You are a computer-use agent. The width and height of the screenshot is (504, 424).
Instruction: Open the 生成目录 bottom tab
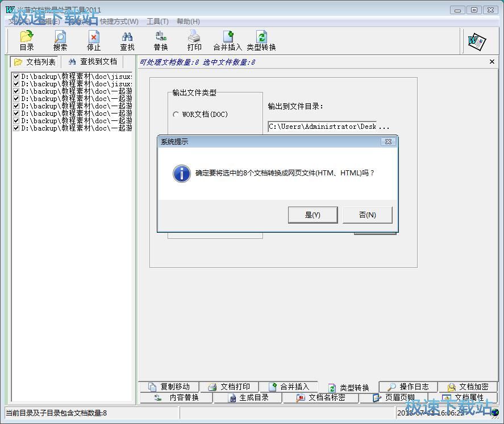[248, 398]
